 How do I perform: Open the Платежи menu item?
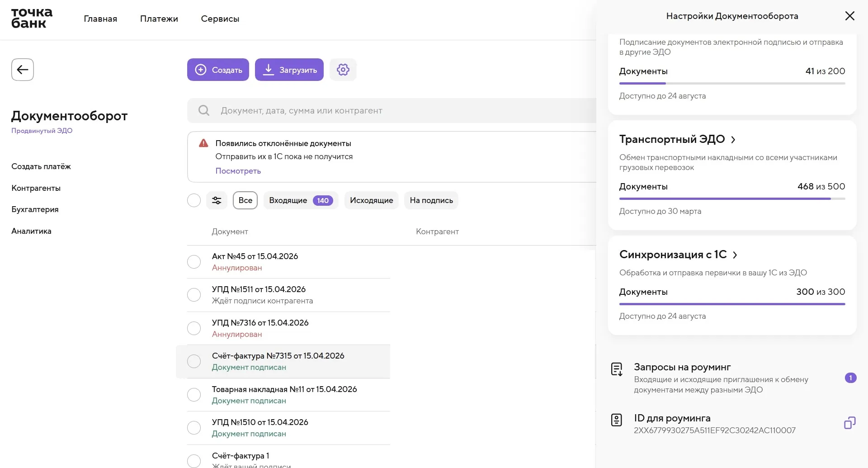tap(159, 19)
